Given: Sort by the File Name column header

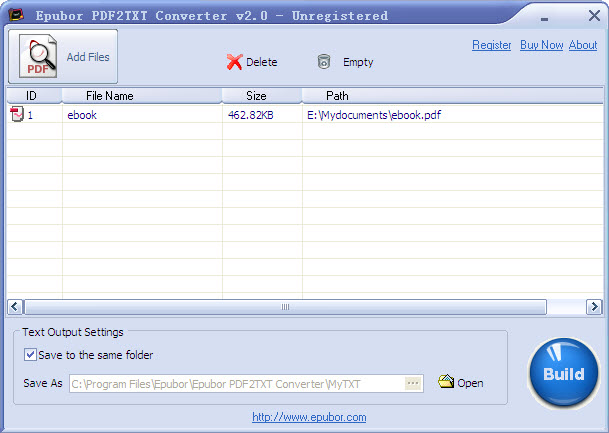Looking at the screenshot, I should click(x=142, y=96).
